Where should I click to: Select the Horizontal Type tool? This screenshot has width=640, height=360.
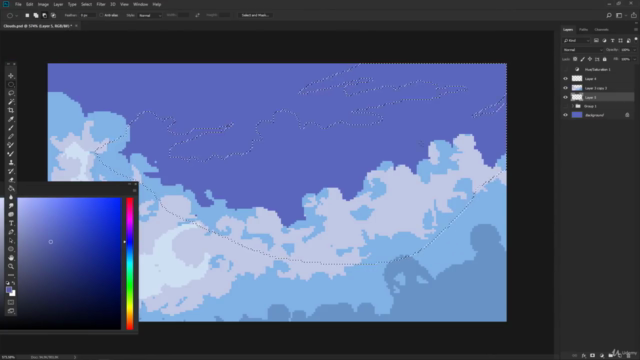coord(11,223)
